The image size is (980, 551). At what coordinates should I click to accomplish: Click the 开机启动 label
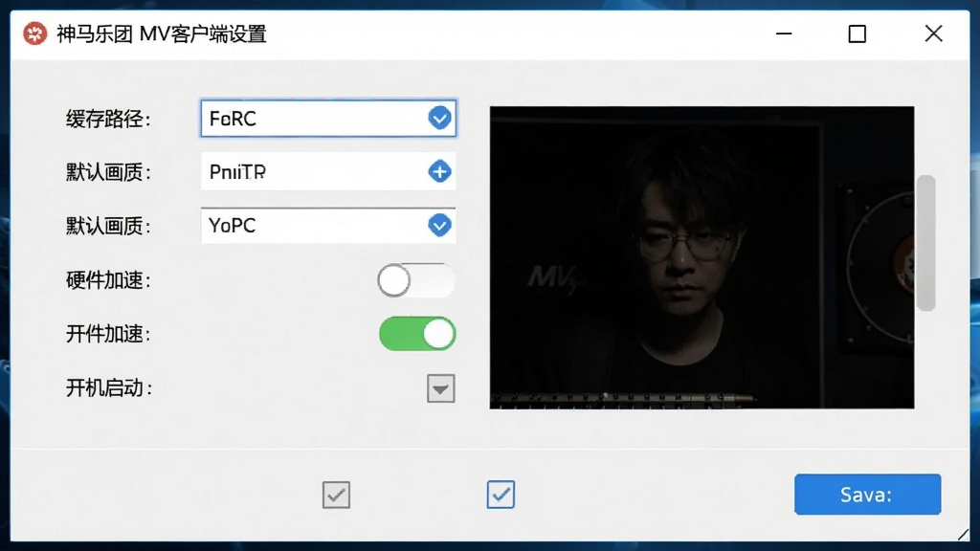[109, 388]
